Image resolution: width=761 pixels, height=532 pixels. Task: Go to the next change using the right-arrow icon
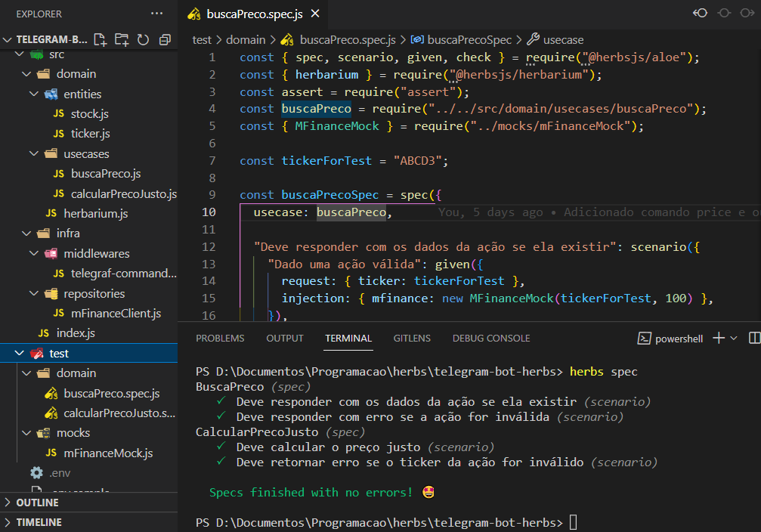(x=747, y=13)
